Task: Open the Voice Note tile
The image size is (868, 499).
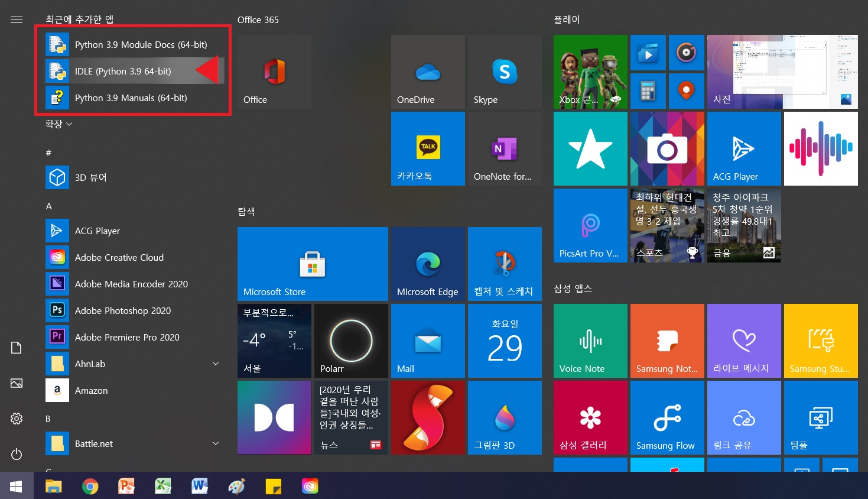Action: [590, 341]
